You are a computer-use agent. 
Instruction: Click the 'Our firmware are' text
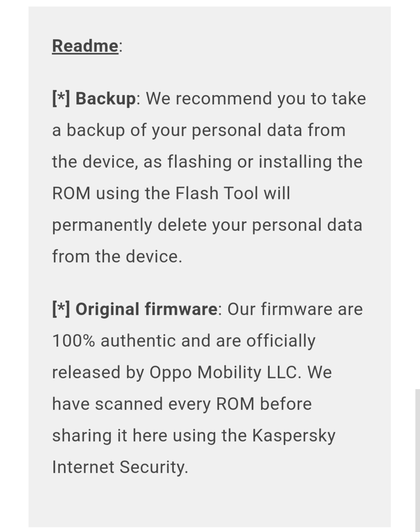295,309
